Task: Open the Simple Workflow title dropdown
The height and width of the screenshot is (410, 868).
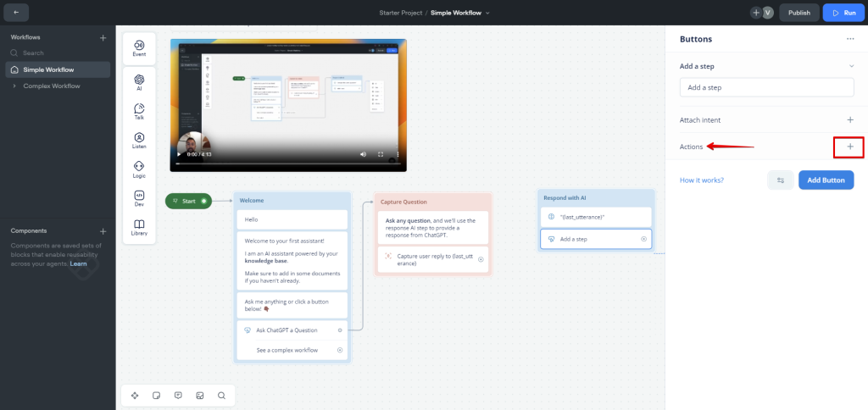Action: point(487,13)
